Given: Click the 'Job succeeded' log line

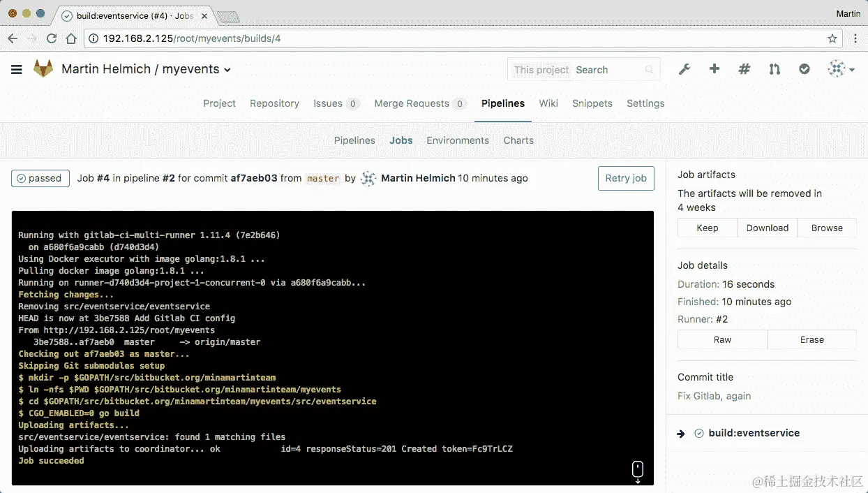Looking at the screenshot, I should [51, 461].
